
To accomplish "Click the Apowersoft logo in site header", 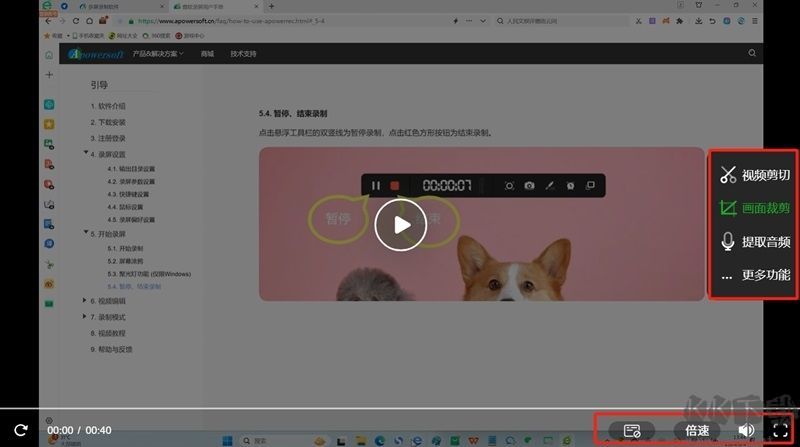I will (x=96, y=54).
